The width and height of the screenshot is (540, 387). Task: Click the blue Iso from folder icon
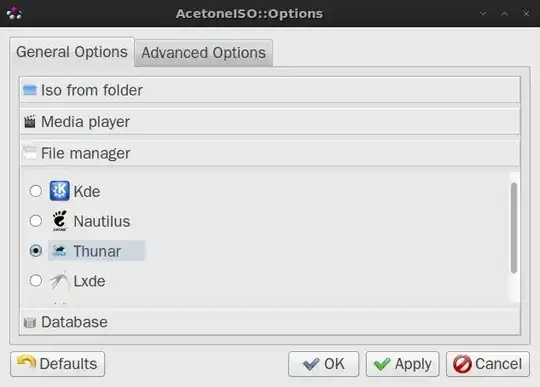30,90
